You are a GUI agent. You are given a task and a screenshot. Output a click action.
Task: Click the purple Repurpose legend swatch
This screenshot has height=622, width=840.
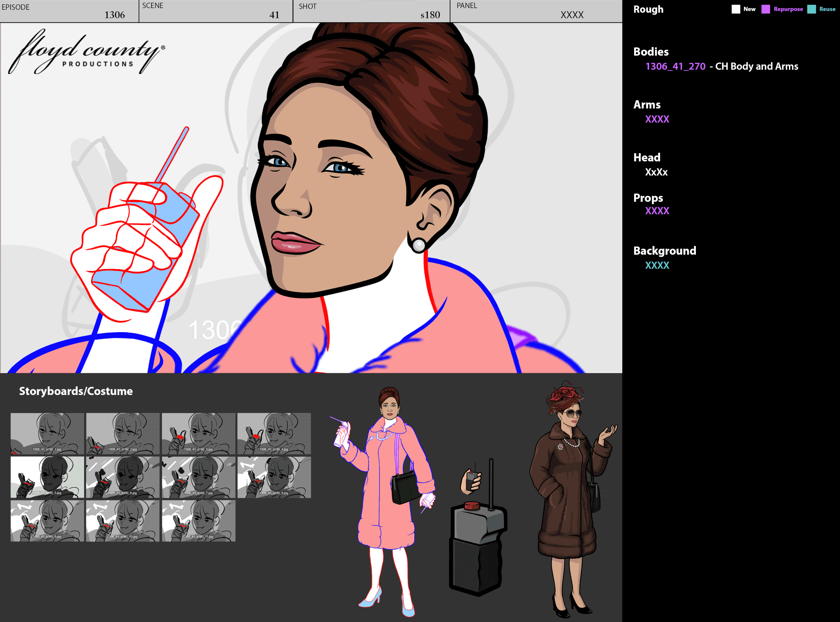[765, 9]
